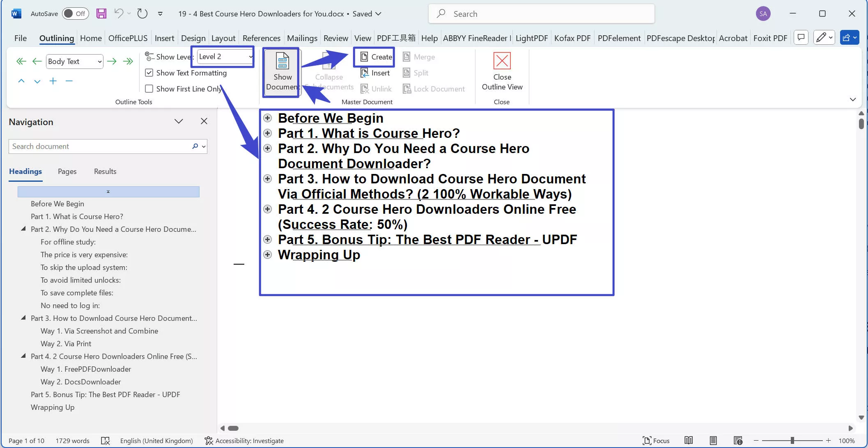The height and width of the screenshot is (448, 868).
Task: Enable Show First Line Only checkbox
Action: [149, 89]
